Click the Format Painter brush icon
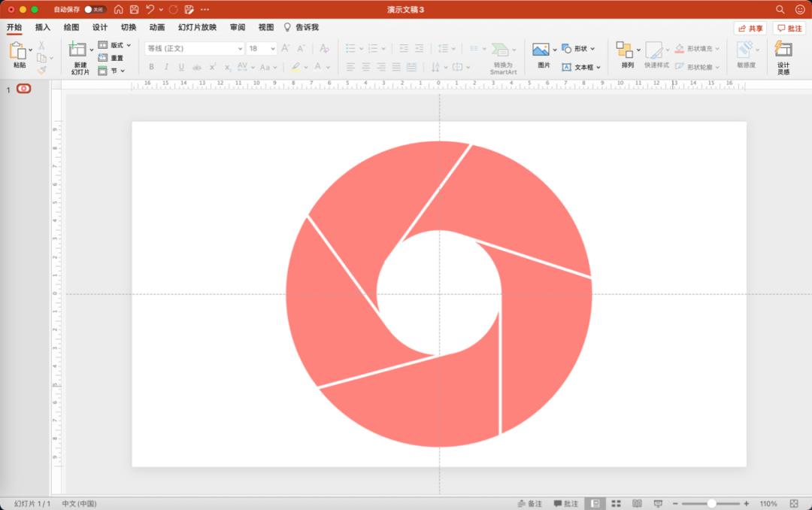Screen dimensions: 812x510 pyautogui.click(x=42, y=69)
